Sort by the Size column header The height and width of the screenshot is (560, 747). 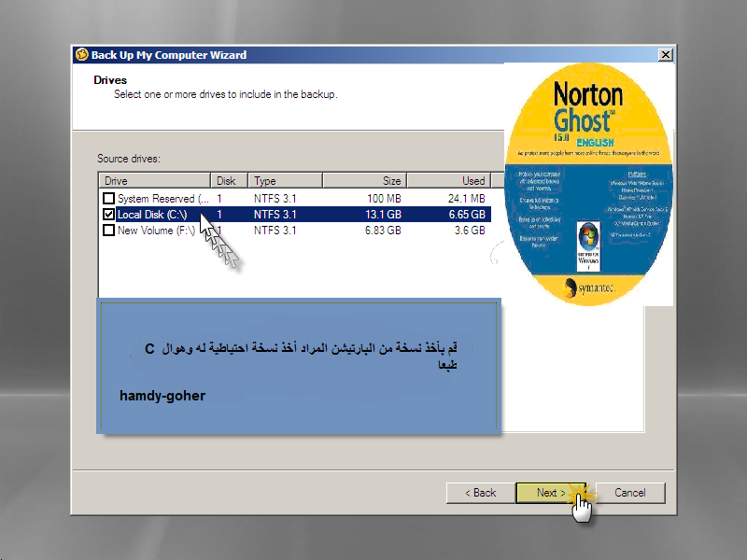point(365,180)
